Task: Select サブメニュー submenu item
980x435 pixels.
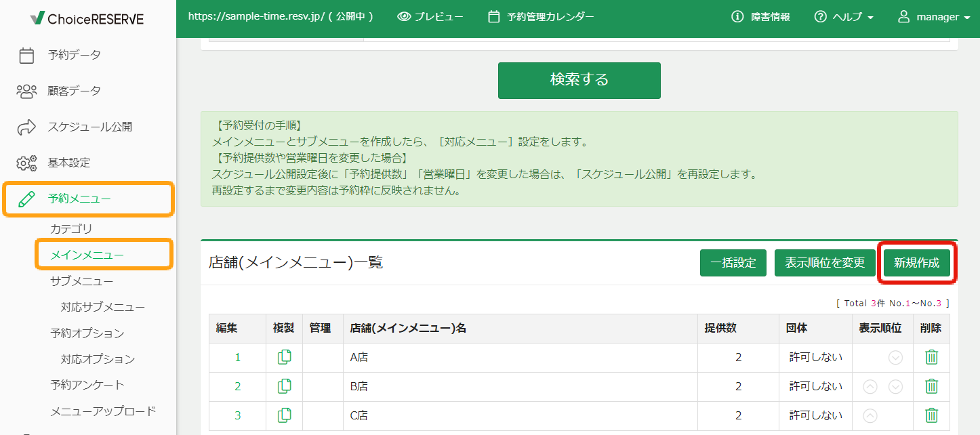Action: (82, 281)
